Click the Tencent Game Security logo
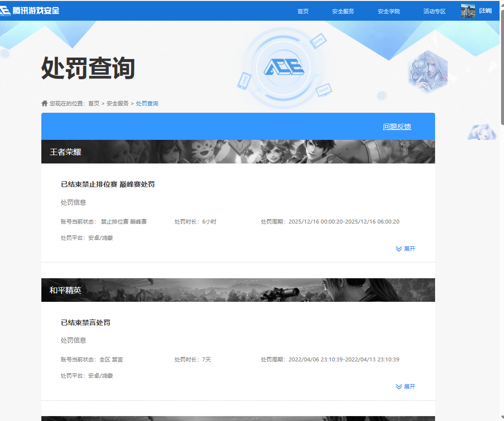The width and height of the screenshot is (504, 421). click(30, 11)
